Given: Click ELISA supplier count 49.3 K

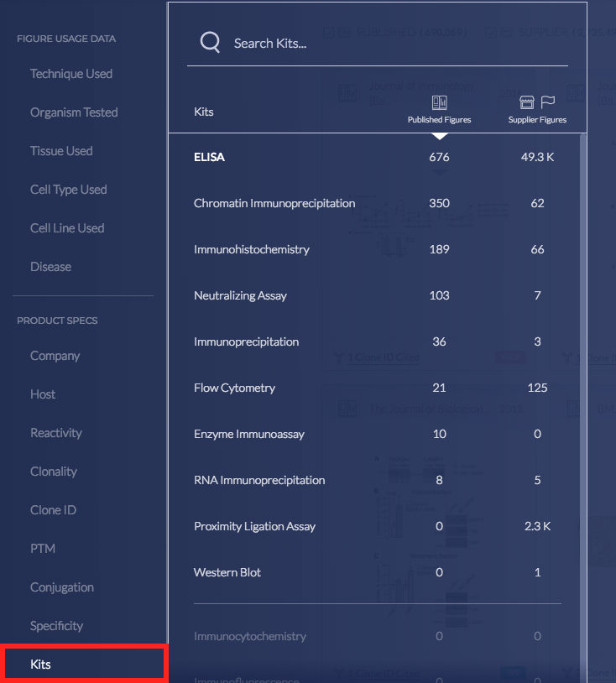Looking at the screenshot, I should coord(537,157).
